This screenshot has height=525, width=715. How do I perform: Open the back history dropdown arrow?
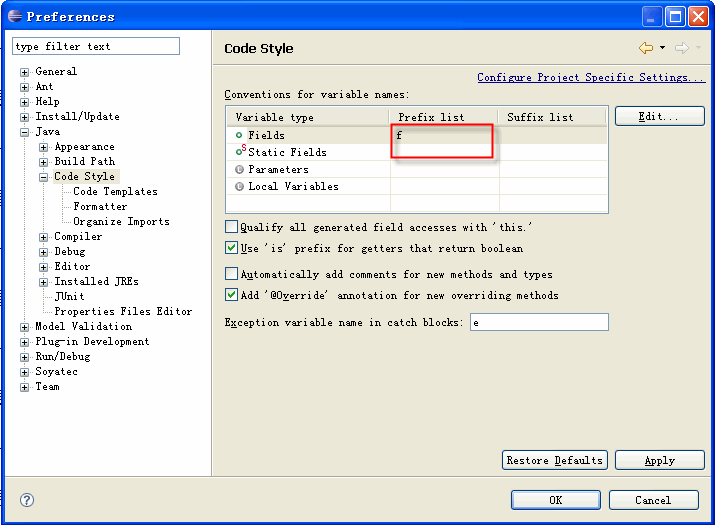(x=663, y=47)
